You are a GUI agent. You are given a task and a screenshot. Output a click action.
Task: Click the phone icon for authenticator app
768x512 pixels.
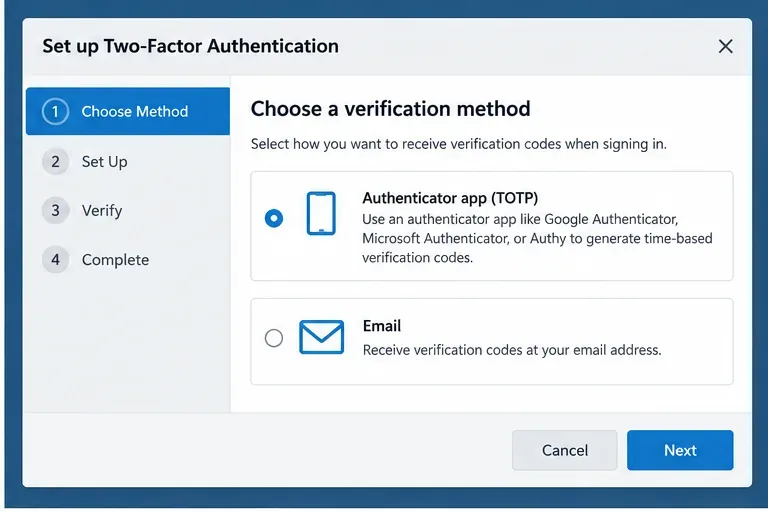321,214
